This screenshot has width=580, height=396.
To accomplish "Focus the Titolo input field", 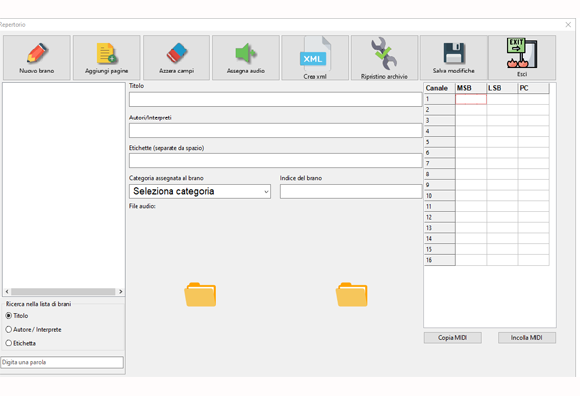I will pos(275,99).
